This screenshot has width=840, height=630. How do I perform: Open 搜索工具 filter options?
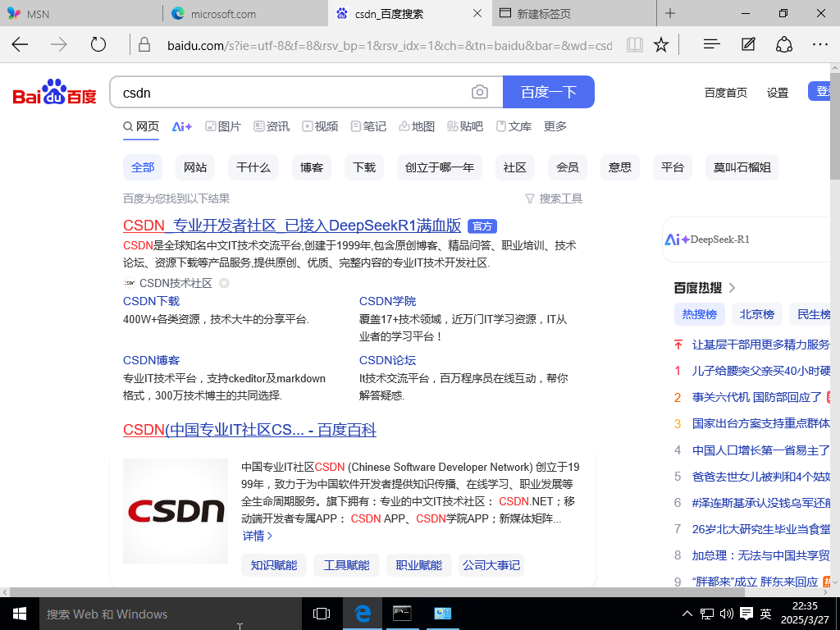point(554,199)
